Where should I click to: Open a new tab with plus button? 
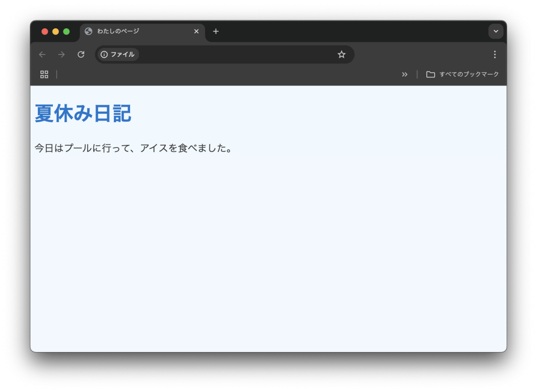[x=216, y=31]
